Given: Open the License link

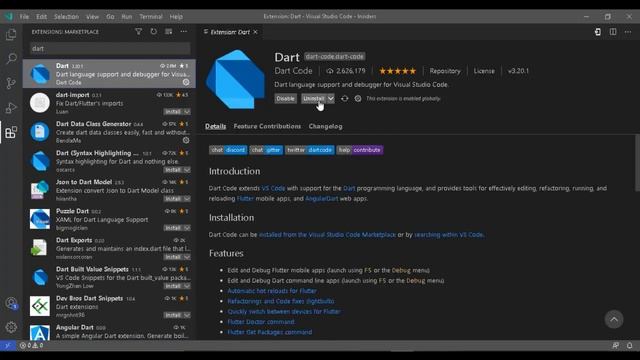Looking at the screenshot, I should pos(484,71).
